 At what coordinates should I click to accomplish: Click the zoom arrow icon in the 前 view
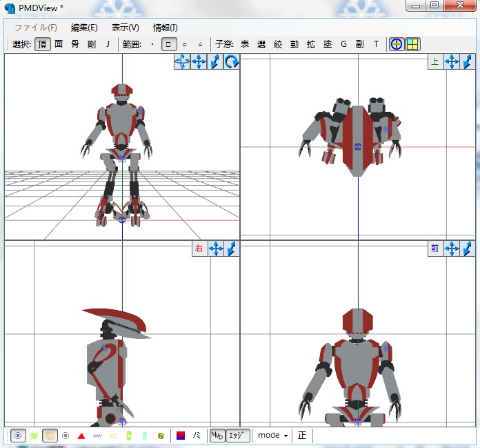468,249
